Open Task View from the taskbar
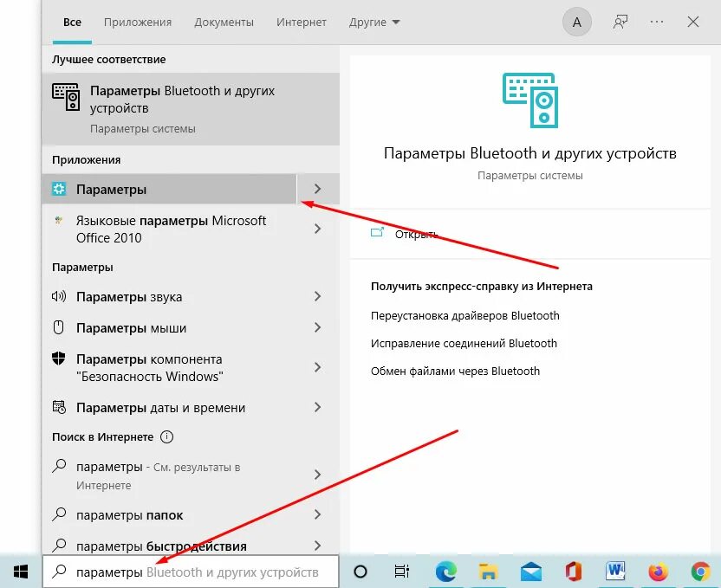This screenshot has width=721, height=588. click(x=402, y=572)
